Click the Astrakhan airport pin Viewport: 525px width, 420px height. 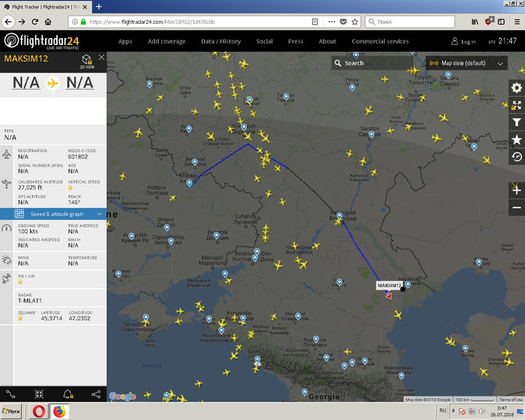click(x=408, y=285)
